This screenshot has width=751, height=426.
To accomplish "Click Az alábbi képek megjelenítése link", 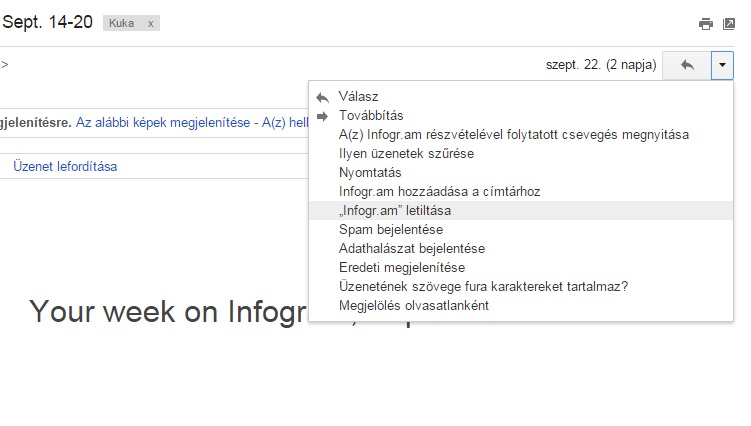I will (x=163, y=123).
